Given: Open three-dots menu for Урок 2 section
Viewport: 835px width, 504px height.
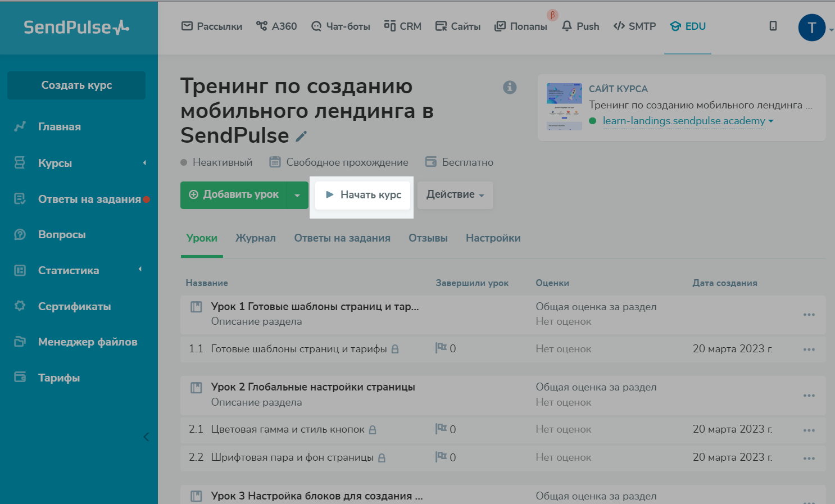Looking at the screenshot, I should click(x=809, y=396).
